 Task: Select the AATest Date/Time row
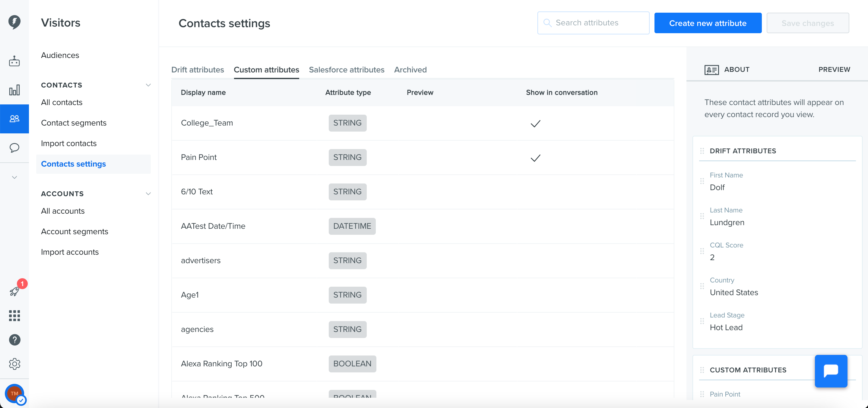(x=423, y=226)
